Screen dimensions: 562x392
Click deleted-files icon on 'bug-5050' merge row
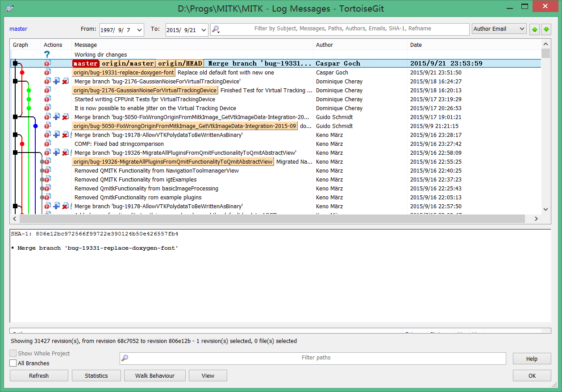65,117
